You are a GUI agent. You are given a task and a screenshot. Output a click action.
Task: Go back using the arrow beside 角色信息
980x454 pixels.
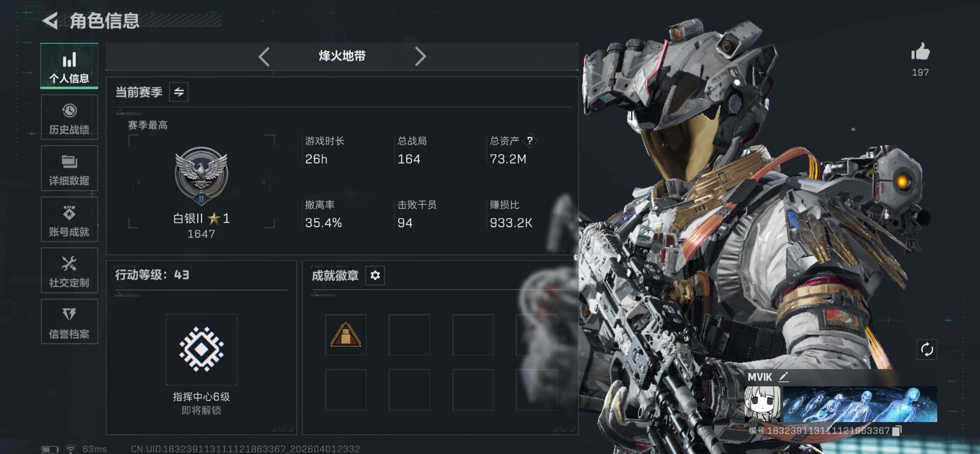click(x=50, y=20)
